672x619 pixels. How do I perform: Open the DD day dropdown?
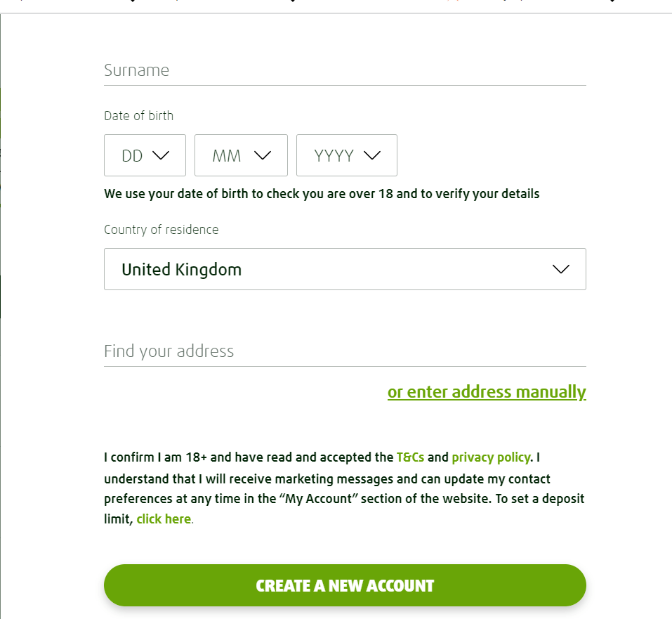pos(145,155)
